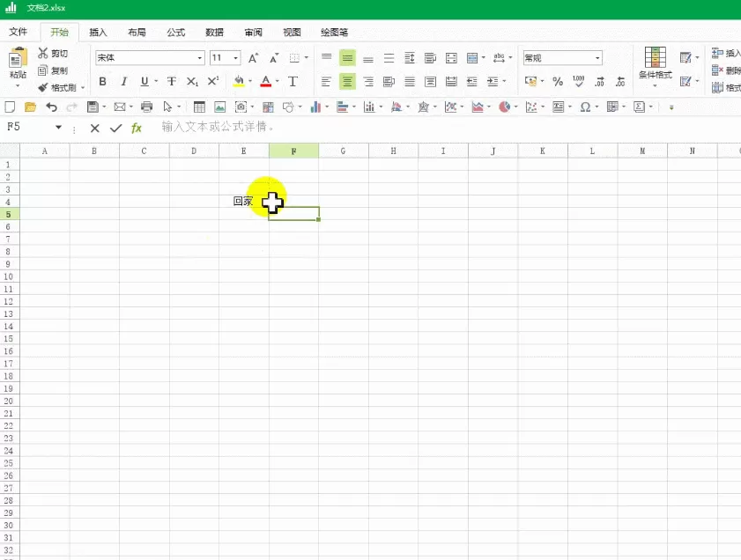This screenshot has width=741, height=560.
Task: Toggle Superscript formatting
Action: tap(213, 82)
